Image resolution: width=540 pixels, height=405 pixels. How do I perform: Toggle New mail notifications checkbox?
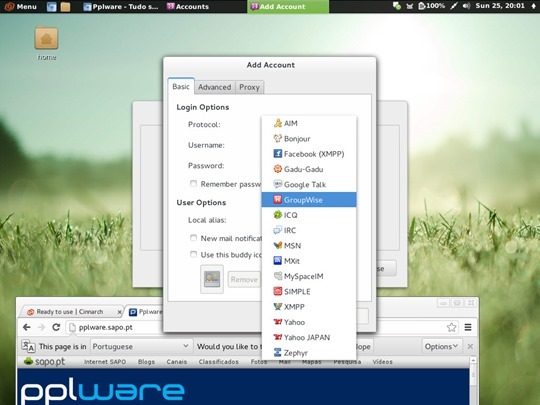[194, 238]
